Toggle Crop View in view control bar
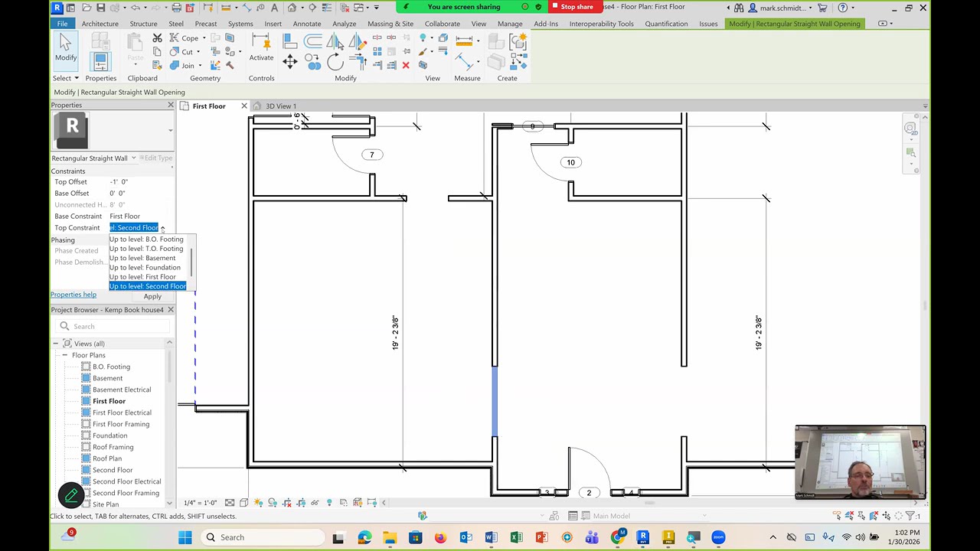 [286, 503]
